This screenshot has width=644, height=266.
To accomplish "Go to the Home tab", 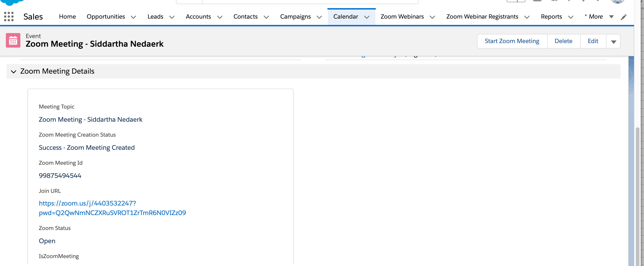I will 67,17.
